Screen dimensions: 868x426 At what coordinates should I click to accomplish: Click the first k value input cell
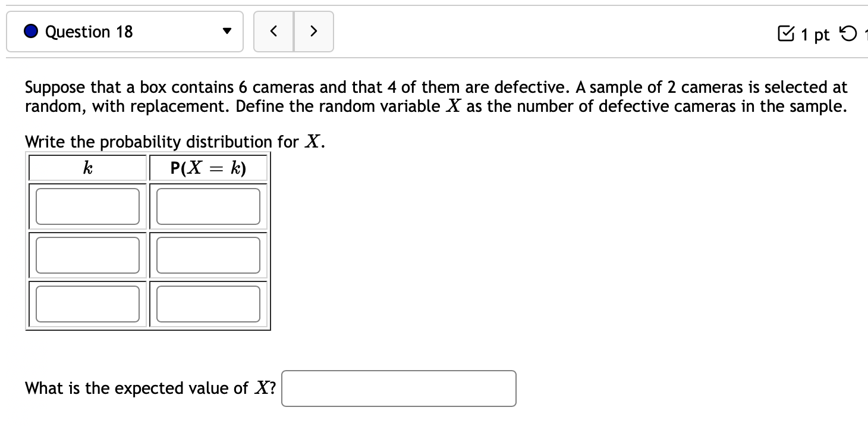[87, 206]
